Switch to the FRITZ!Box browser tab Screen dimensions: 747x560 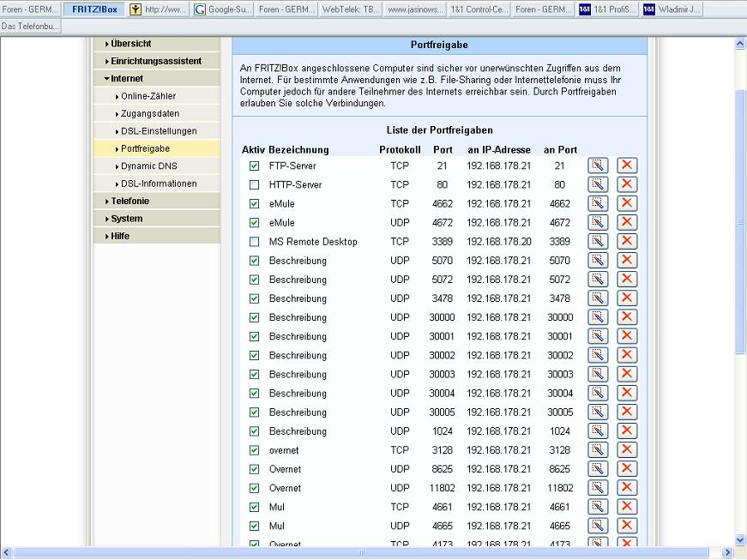click(94, 9)
